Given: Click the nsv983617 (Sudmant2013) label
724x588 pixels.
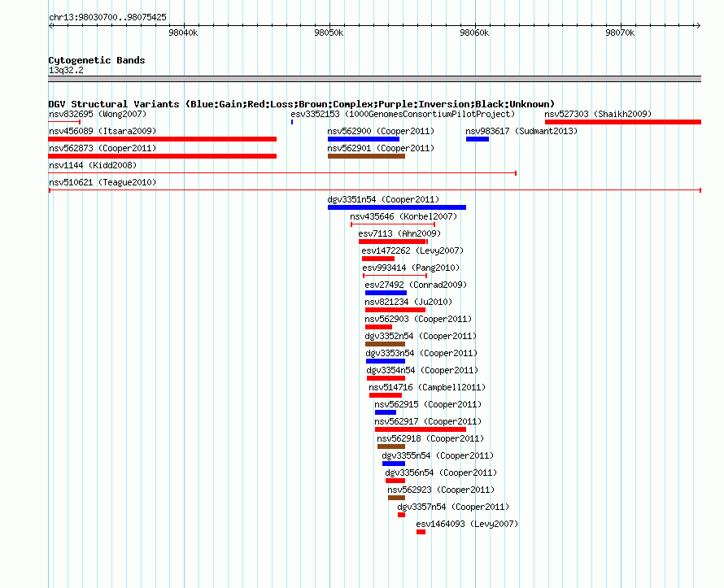Looking at the screenshot, I should point(521,131).
